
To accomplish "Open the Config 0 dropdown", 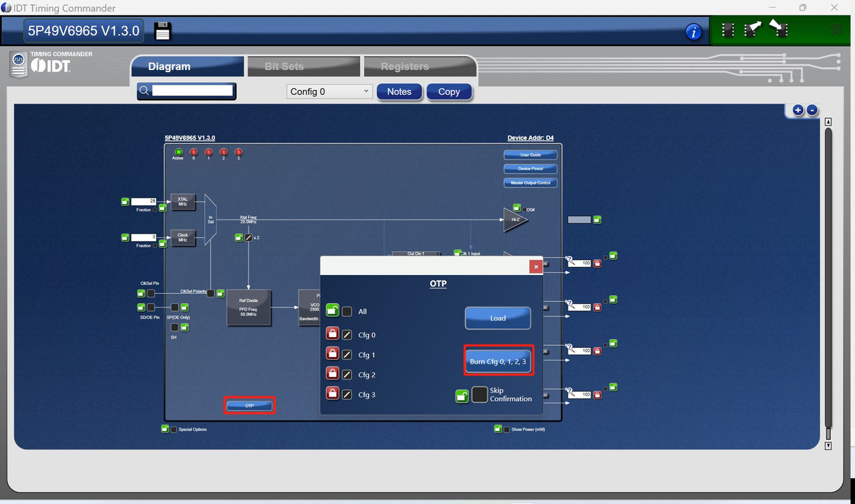I will (329, 91).
